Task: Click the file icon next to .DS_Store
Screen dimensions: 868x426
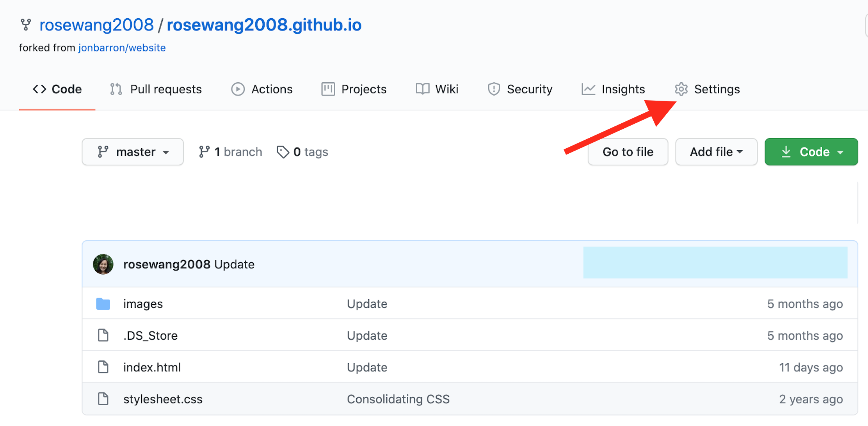Action: [103, 335]
